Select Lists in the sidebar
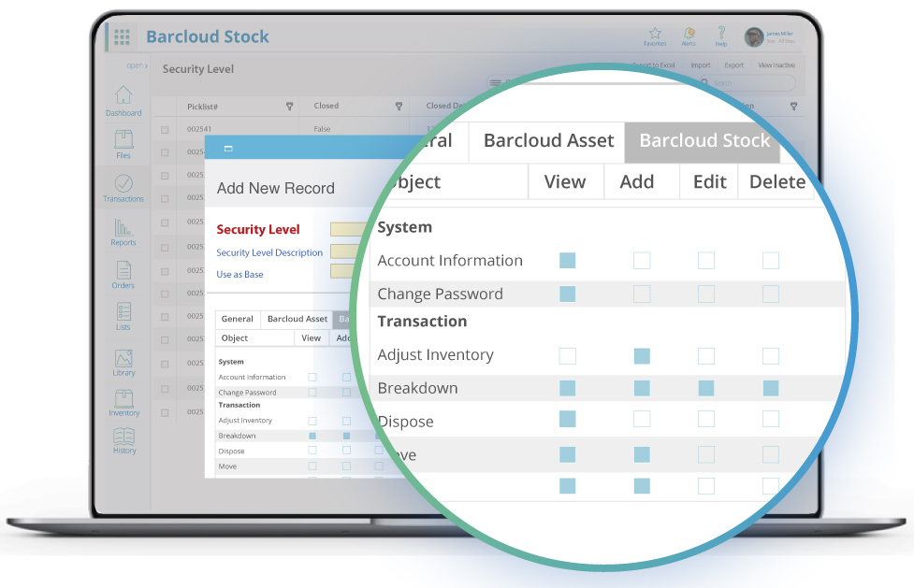The image size is (914, 588). pos(123,317)
